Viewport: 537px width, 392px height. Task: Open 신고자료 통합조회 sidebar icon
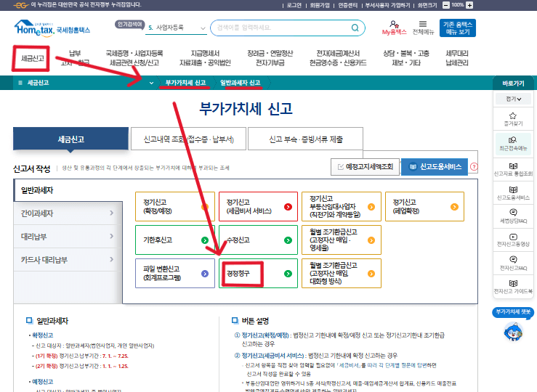tap(513, 166)
